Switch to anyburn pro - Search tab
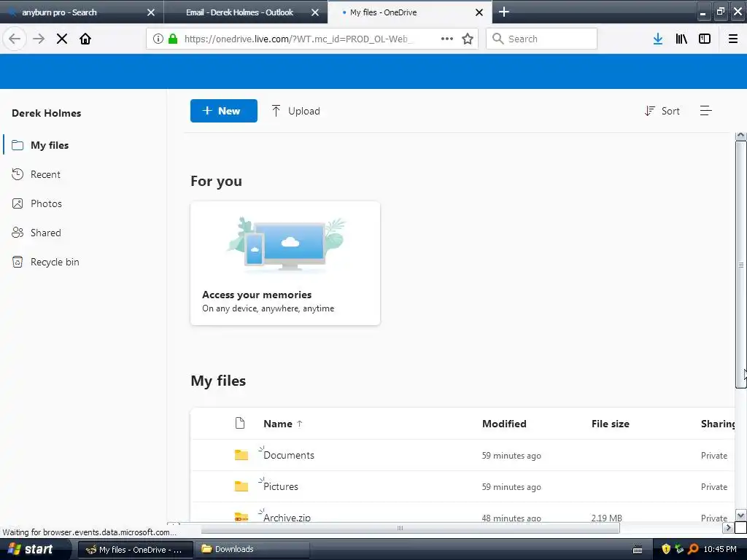 tap(82, 12)
